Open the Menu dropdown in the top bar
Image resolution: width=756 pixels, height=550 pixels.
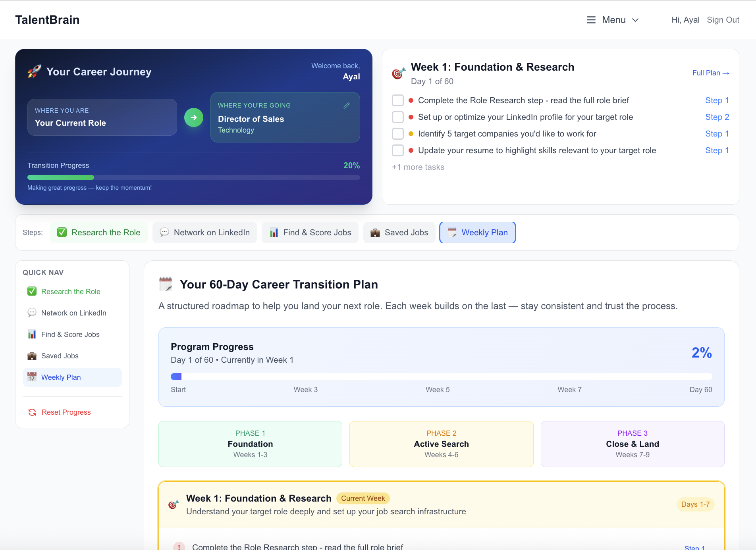click(x=613, y=19)
